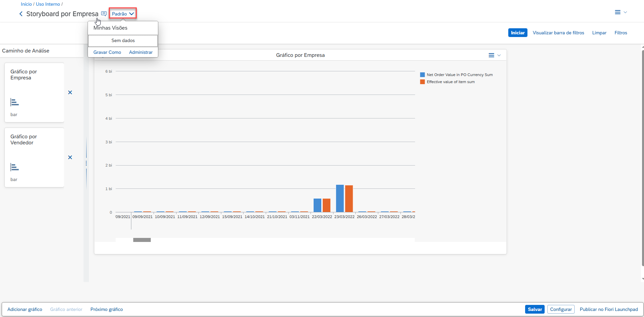
Task: Expand chevron next to top-right menu
Action: pyautogui.click(x=625, y=12)
